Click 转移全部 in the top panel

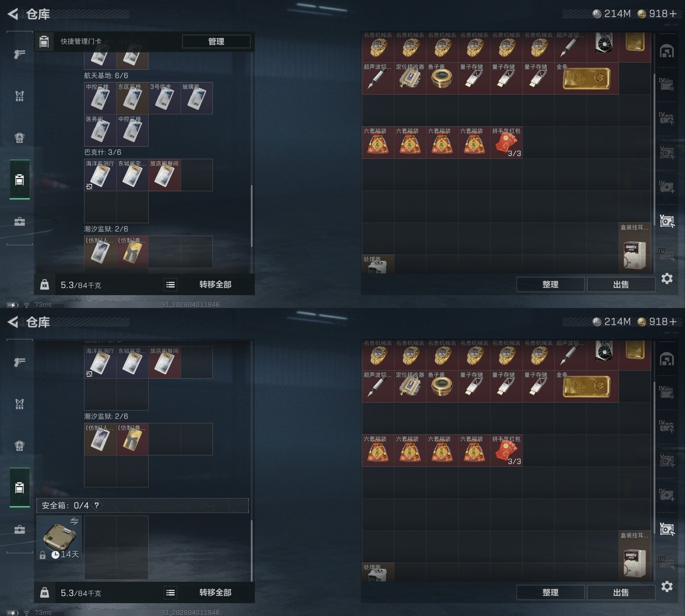tap(215, 284)
